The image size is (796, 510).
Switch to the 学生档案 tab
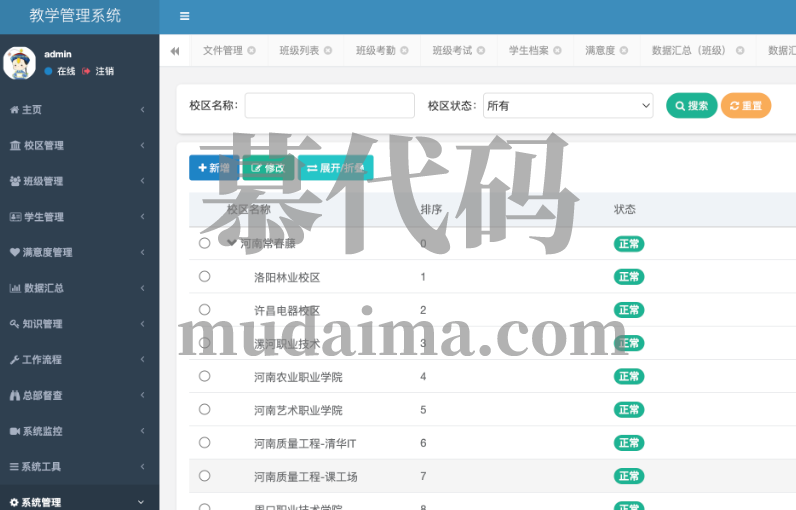[x=528, y=51]
